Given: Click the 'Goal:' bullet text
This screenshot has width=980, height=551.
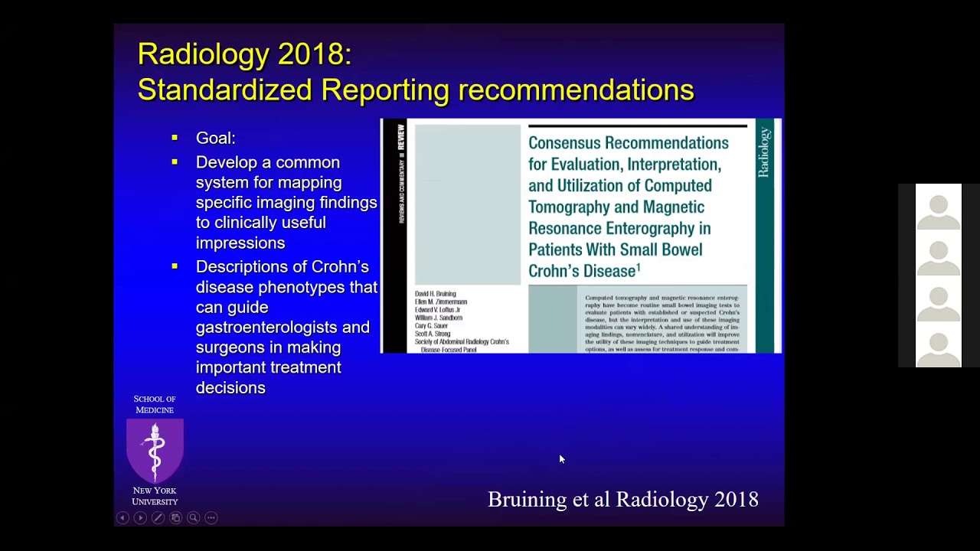Looking at the screenshot, I should 215,139.
